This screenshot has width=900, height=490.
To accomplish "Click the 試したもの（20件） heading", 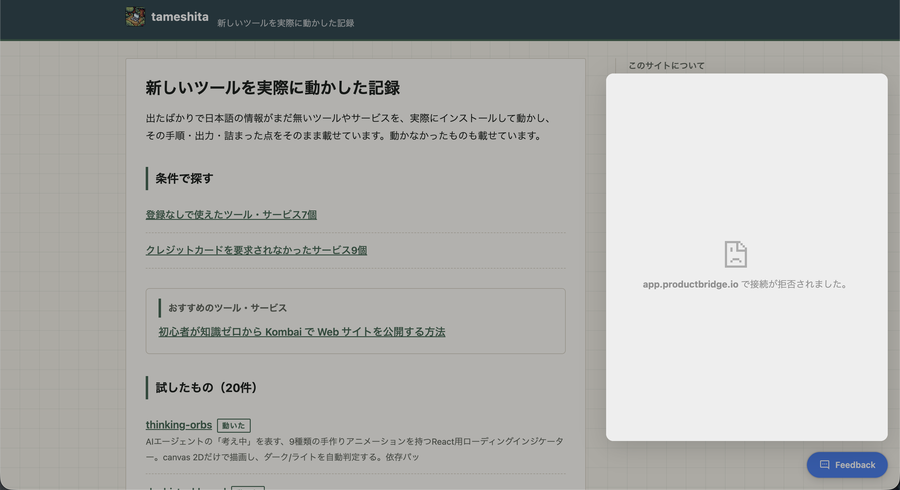I will 206,388.
